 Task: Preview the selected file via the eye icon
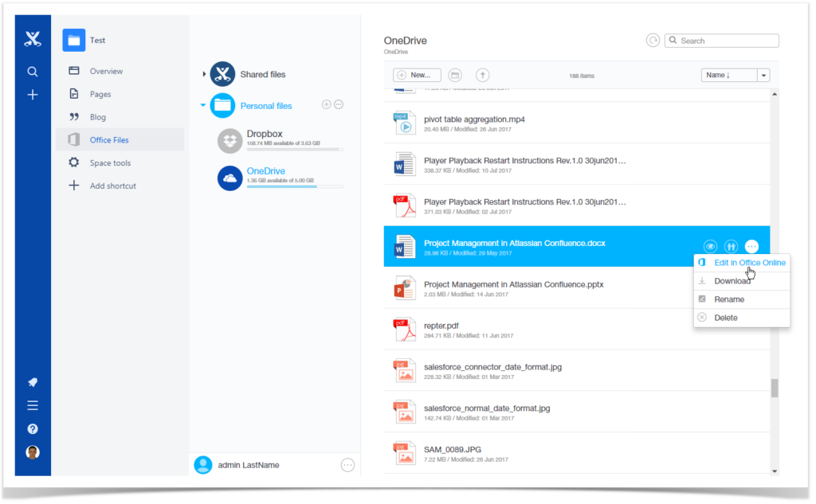(x=708, y=246)
